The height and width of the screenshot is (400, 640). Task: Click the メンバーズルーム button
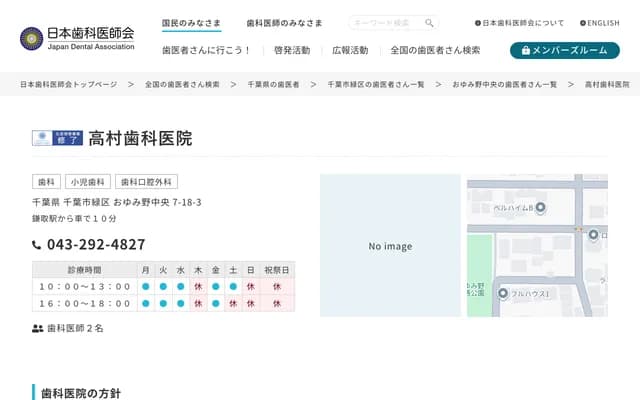[x=564, y=50]
